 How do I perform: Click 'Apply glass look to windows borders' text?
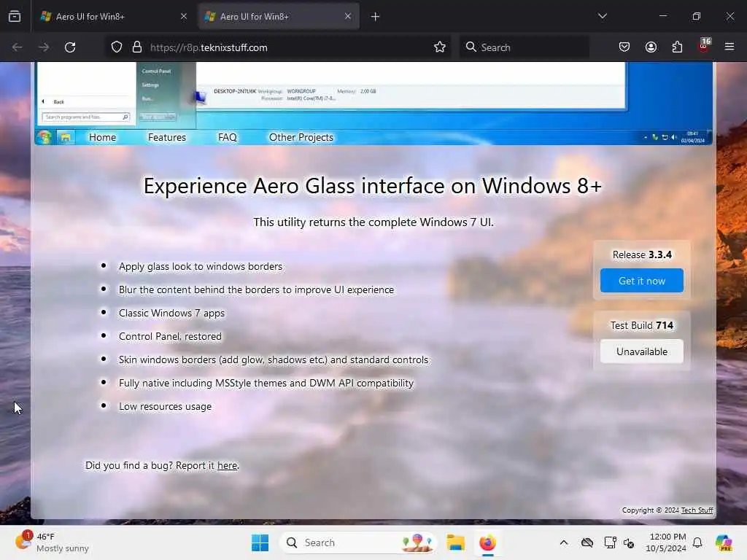click(201, 266)
